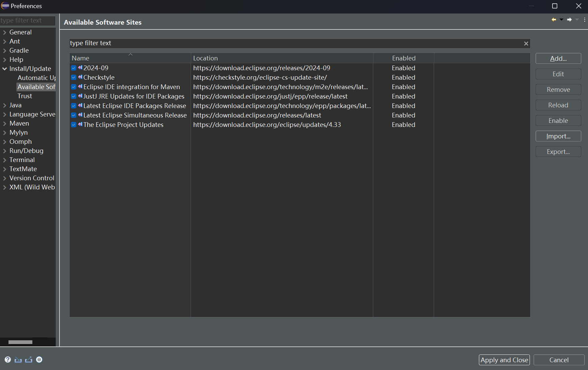Toggle JustJ JRE Updates checkbox
The image size is (588, 370).
(x=74, y=96)
